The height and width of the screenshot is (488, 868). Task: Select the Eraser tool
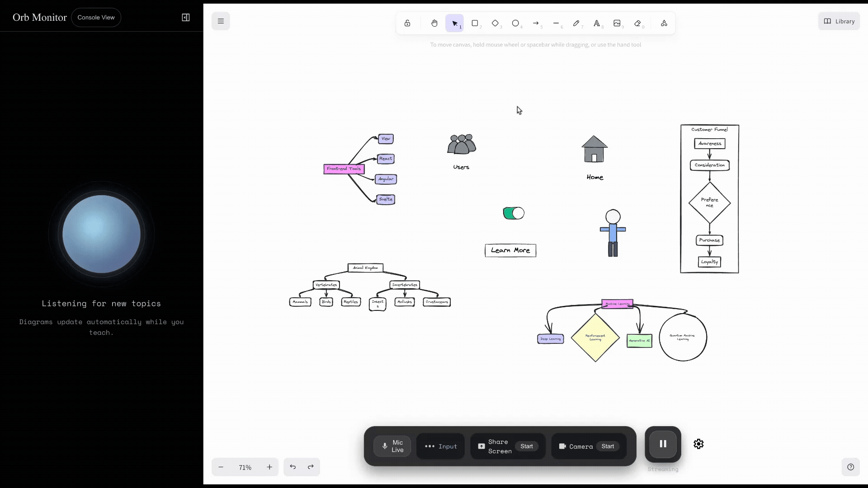637,23
